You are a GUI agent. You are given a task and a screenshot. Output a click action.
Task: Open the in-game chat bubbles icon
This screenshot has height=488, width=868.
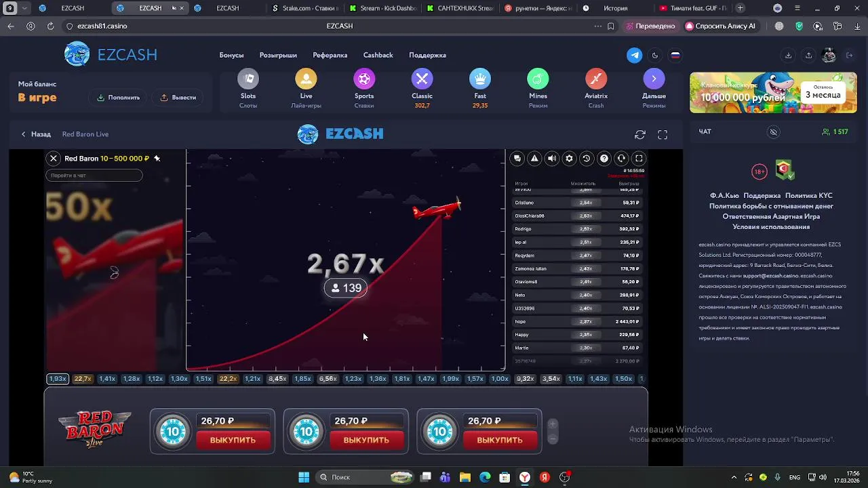[517, 159]
